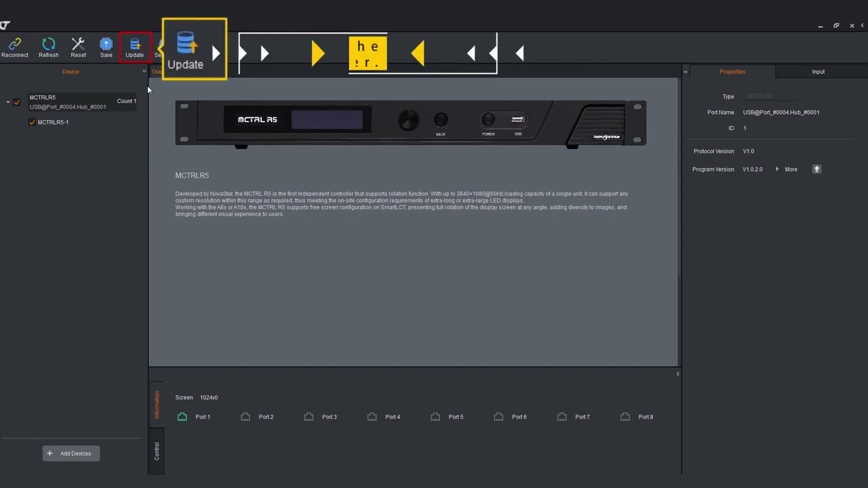Select the Port 8 ethernet icon
Viewport: 868px width, 488px height.
click(625, 417)
